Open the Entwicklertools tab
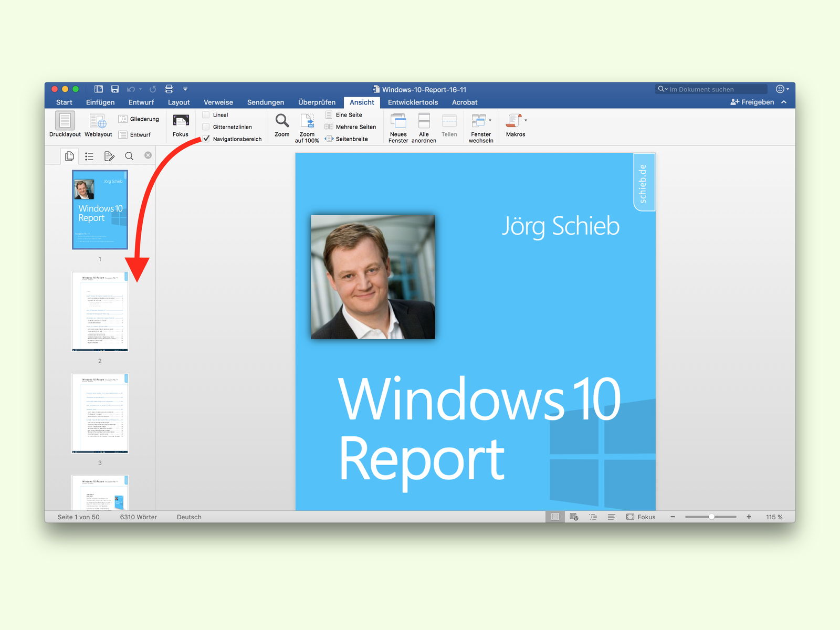This screenshot has width=840, height=630. [x=413, y=102]
